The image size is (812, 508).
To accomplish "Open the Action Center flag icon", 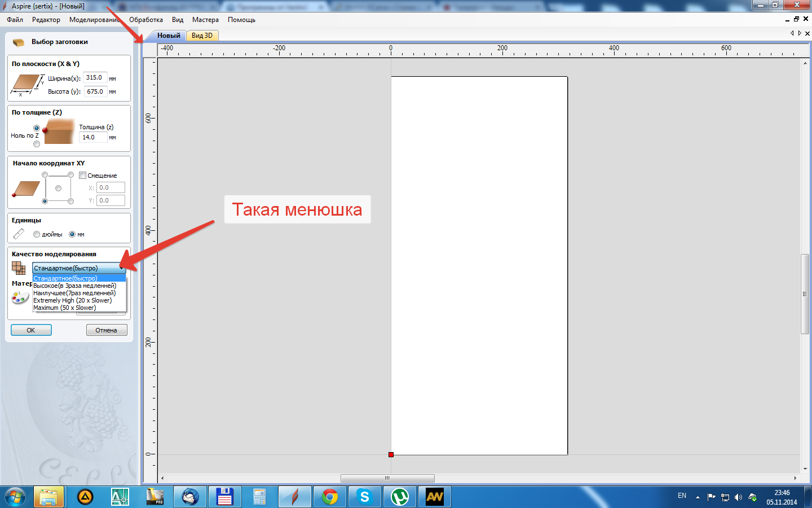I will click(x=712, y=497).
